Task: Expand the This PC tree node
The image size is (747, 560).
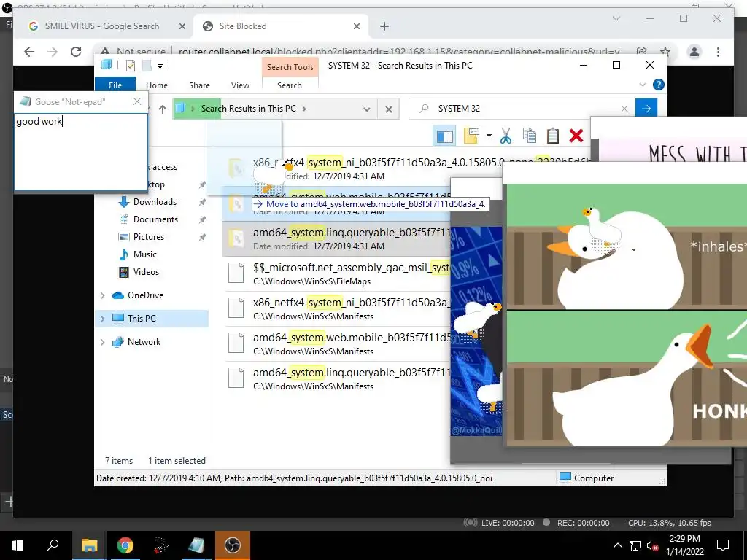Action: [x=102, y=319]
